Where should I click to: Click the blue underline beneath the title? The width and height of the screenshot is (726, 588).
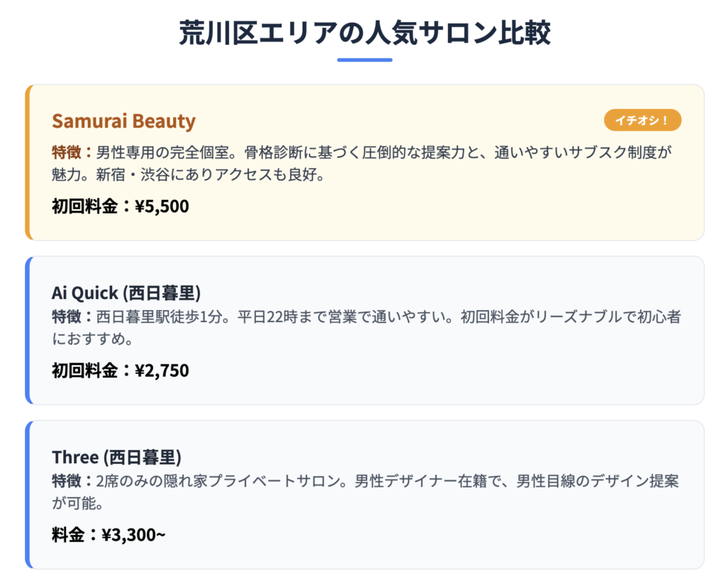(x=365, y=60)
